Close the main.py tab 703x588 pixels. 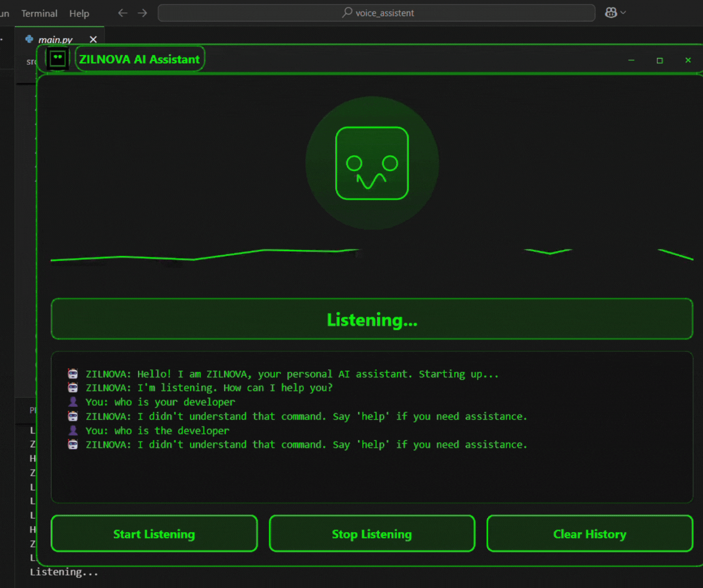pyautogui.click(x=93, y=39)
